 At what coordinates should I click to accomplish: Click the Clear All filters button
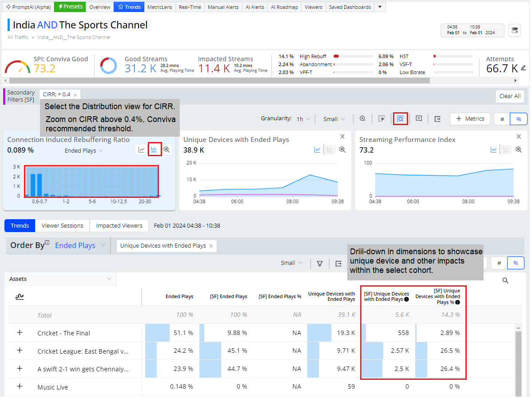(510, 96)
